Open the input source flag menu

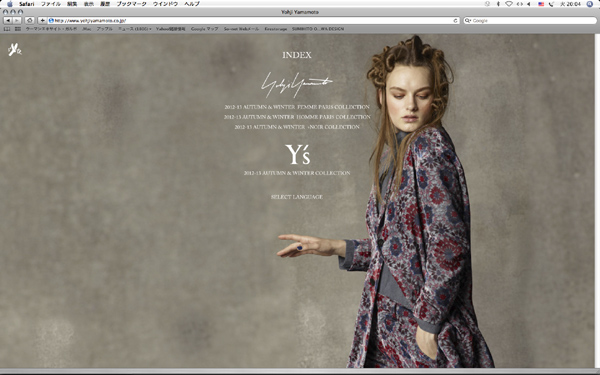tap(541, 4)
